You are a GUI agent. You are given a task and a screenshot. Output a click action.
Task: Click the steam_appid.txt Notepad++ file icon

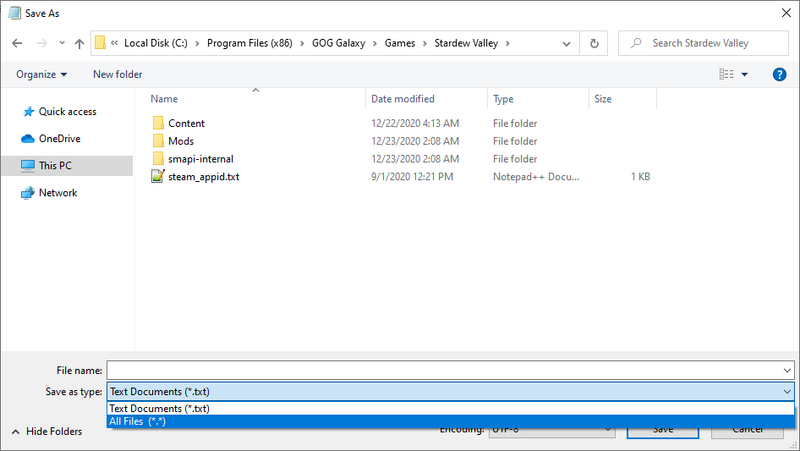tap(158, 177)
